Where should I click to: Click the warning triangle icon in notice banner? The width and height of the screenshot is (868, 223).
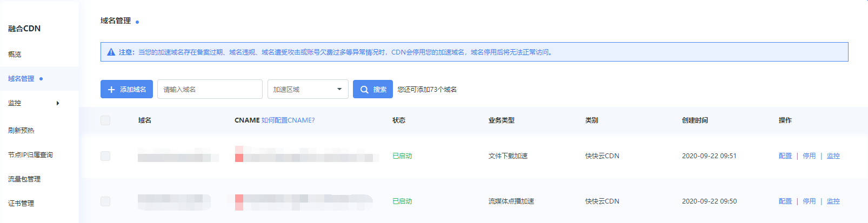[x=111, y=52]
